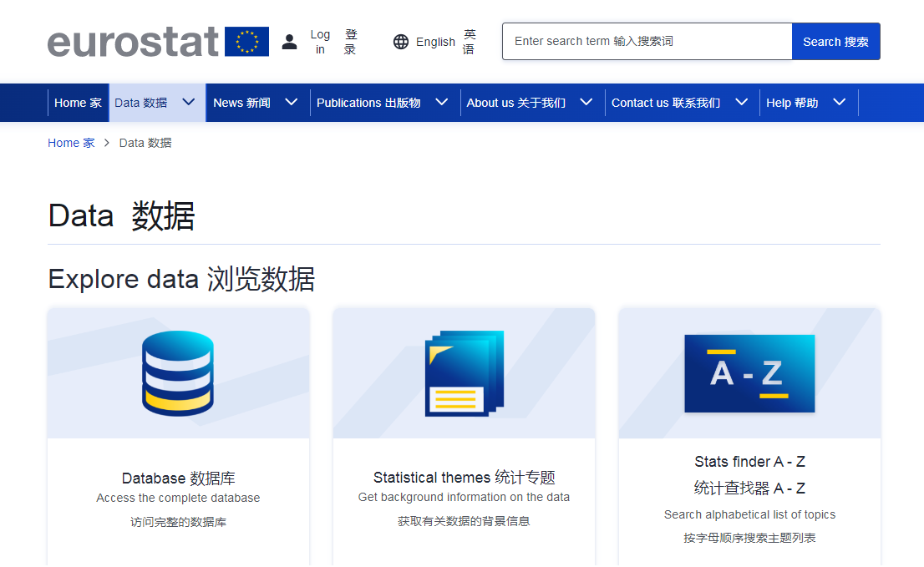The height and width of the screenshot is (567, 924).
Task: Open the News 新闻 menu
Action: [x=240, y=102]
